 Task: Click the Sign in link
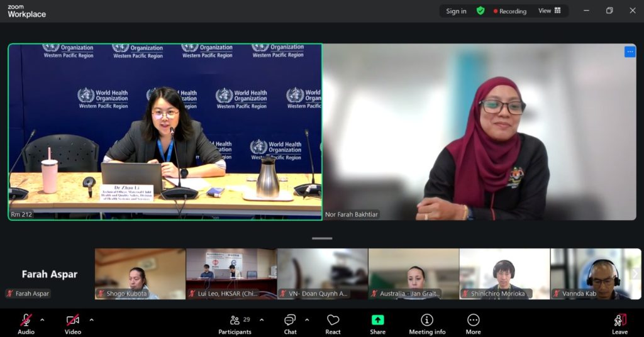456,11
